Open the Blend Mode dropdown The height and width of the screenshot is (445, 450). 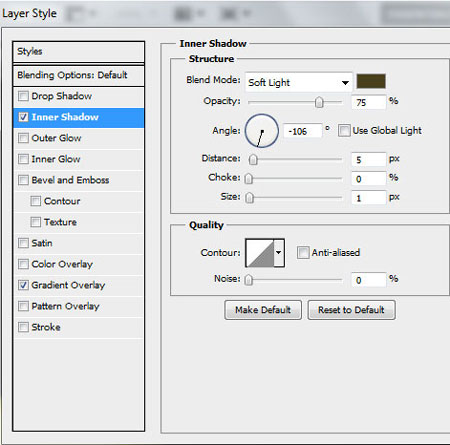pos(299,82)
